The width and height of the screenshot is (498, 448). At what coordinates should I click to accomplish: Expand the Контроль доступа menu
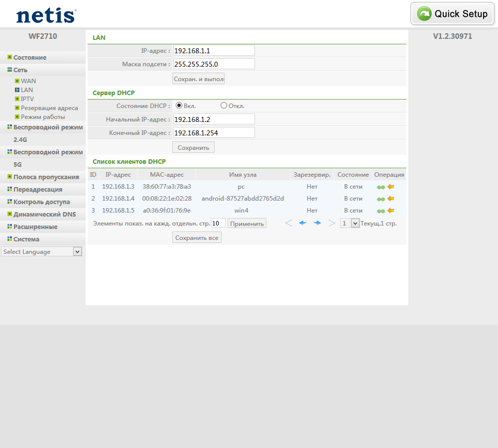click(42, 202)
